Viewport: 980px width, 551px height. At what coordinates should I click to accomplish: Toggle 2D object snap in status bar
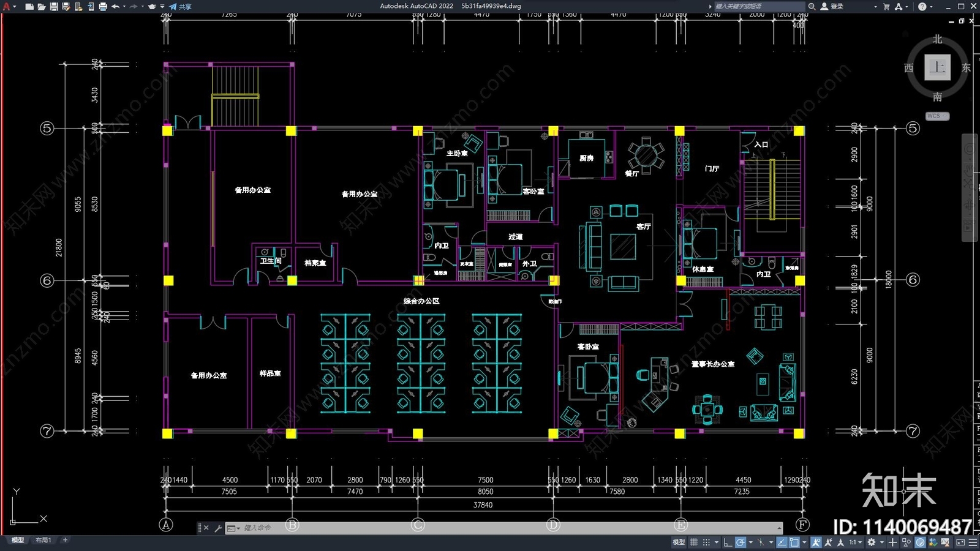pyautogui.click(x=794, y=542)
